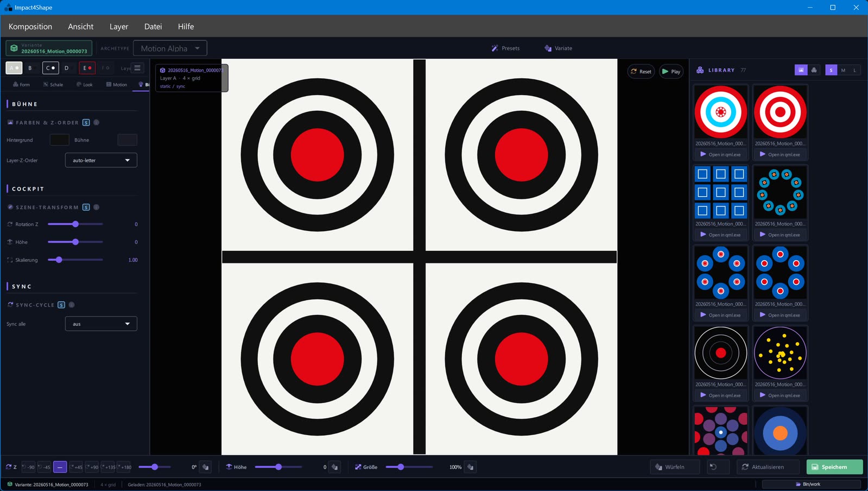Click the Skalierung slider handle
Screen dimensions: 868x491
coord(59,260)
